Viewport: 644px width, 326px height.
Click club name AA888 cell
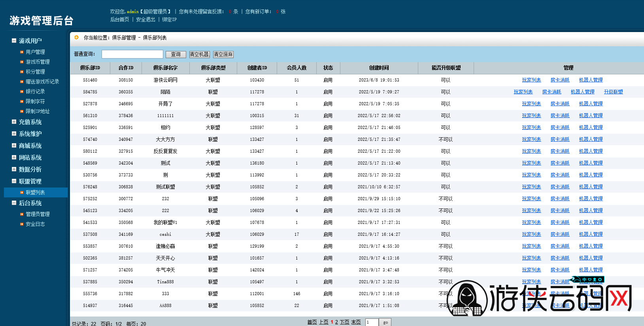[165, 305]
